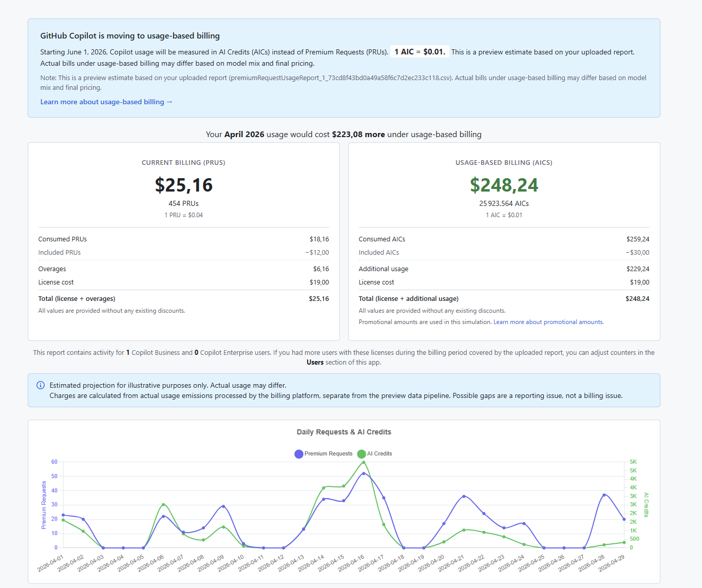Viewport: 702px width, 588px height.
Task: Toggle the Premium Requests legend circle
Action: (299, 454)
